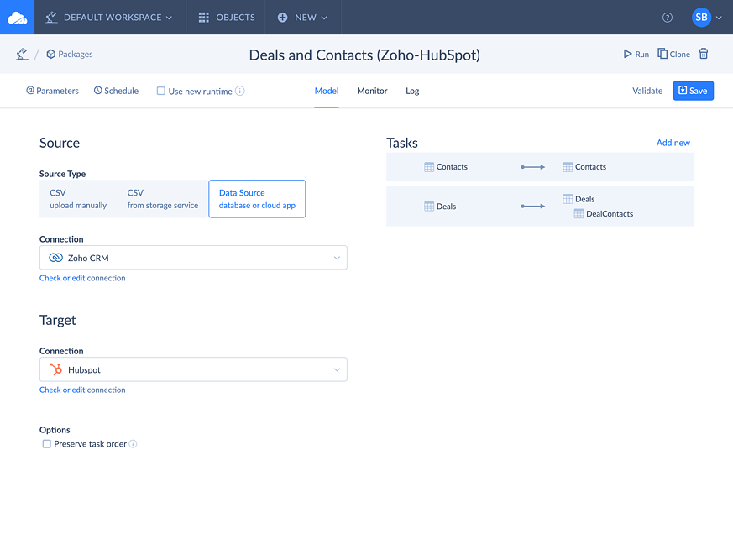This screenshot has height=560, width=733.
Task: Click the Skyvia cloud logo icon
Action: coord(17,17)
